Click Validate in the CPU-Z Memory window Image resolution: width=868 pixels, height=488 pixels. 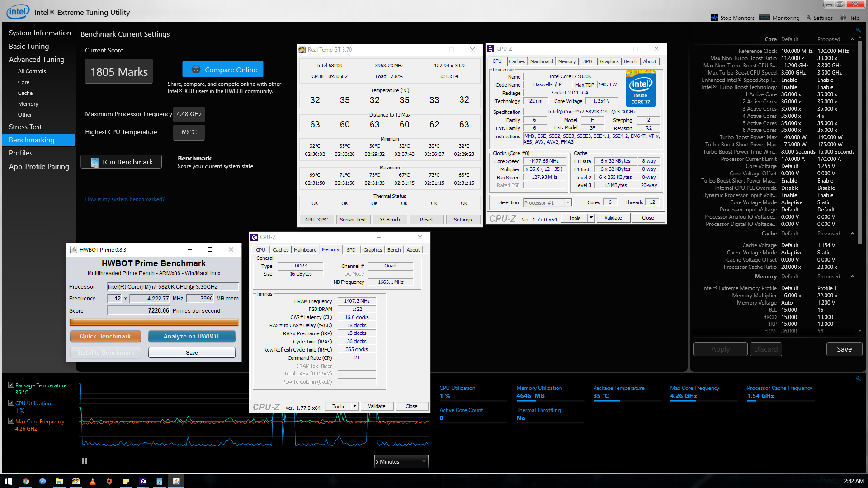377,406
